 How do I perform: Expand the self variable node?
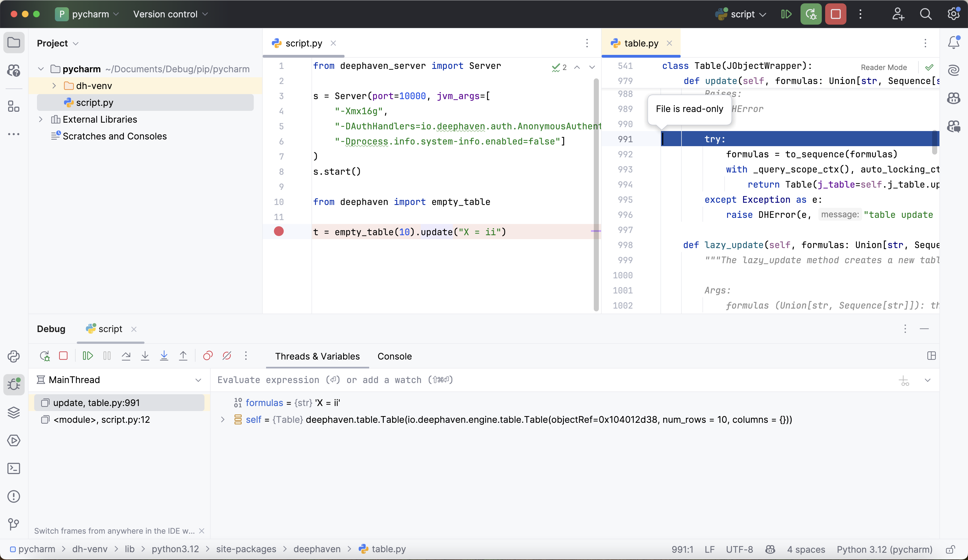223,420
